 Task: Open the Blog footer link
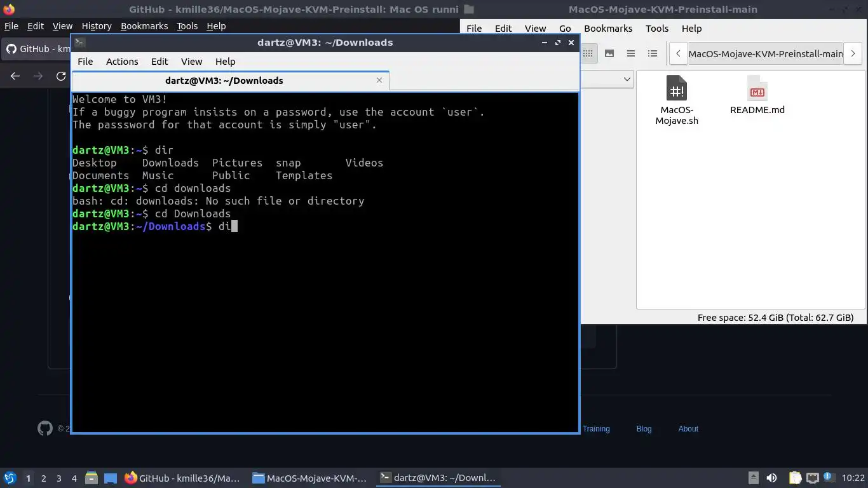tap(644, 429)
